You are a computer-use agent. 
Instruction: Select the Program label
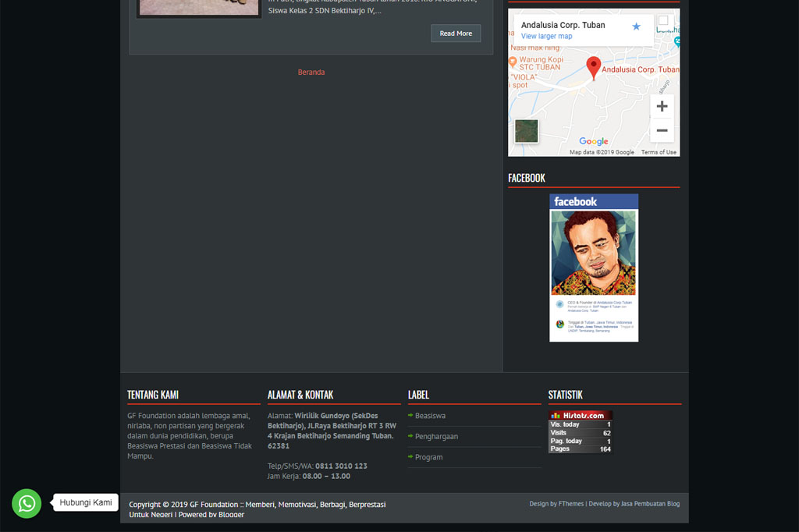428,457
